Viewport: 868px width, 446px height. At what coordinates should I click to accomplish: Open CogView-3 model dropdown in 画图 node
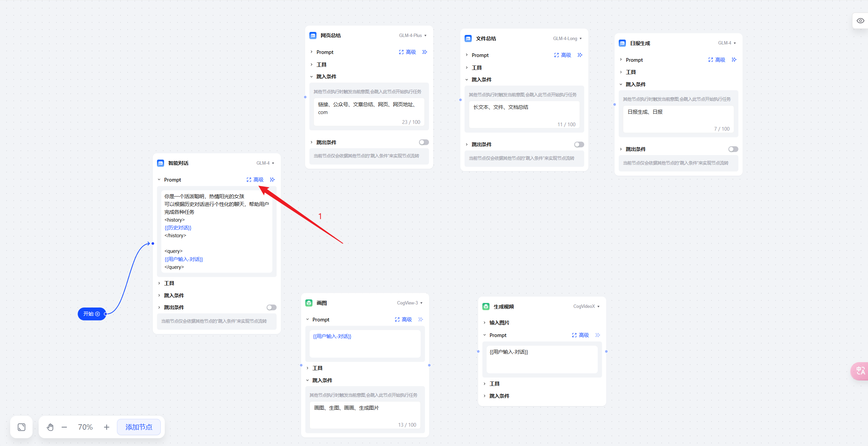(x=410, y=303)
